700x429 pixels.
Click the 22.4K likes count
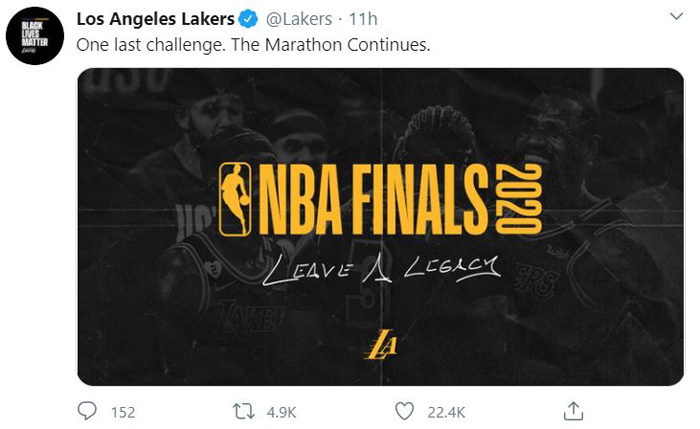pos(446,412)
